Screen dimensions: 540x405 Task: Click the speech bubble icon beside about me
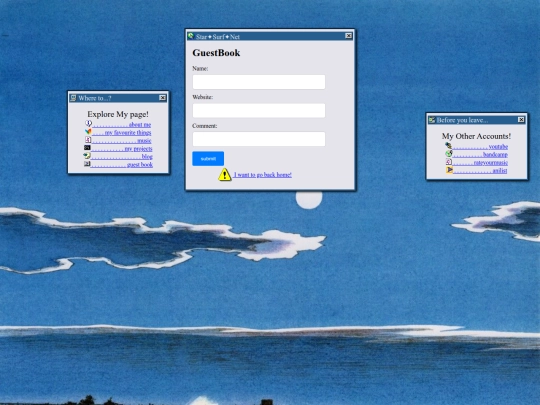coord(89,123)
